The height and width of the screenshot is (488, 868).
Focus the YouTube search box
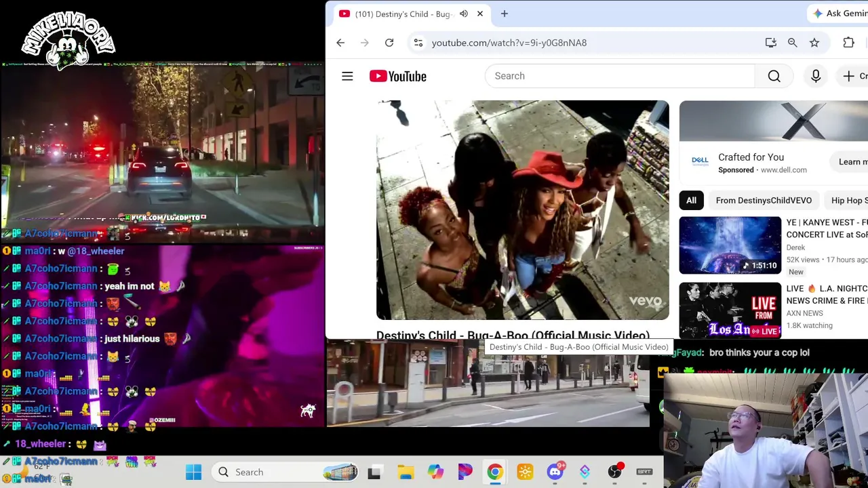coord(620,76)
